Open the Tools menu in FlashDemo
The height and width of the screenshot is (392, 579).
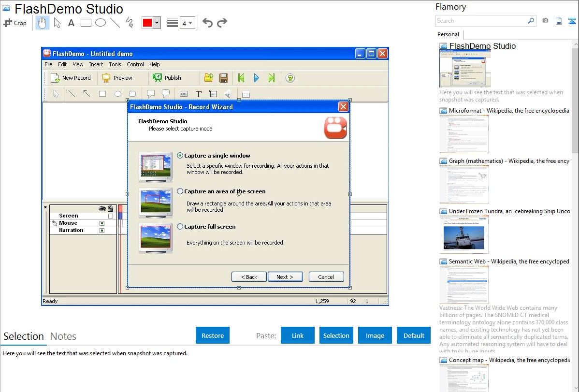pos(115,64)
